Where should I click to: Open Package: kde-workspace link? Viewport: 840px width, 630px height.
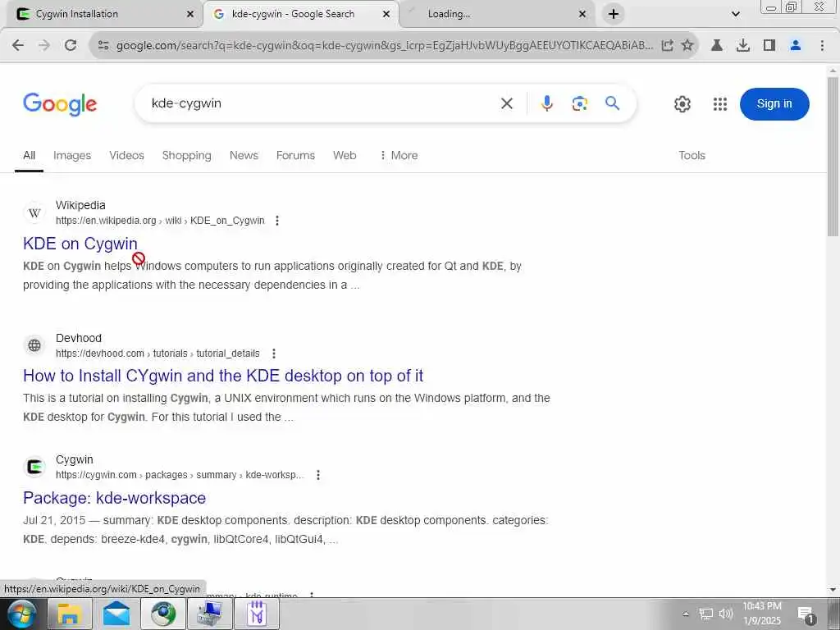(x=114, y=498)
